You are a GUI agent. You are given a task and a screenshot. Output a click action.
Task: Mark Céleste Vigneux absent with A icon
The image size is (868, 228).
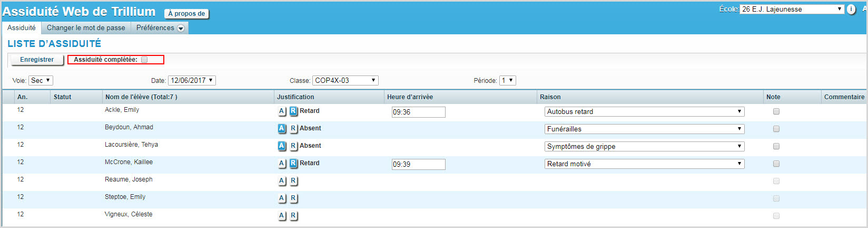[x=282, y=216]
